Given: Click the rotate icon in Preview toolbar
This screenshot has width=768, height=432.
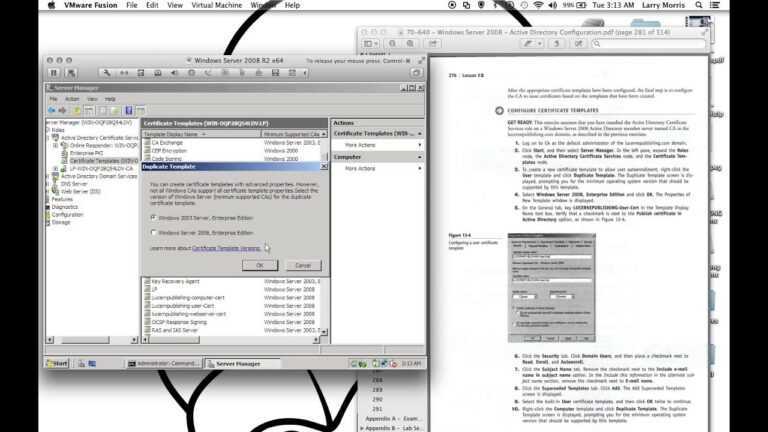Looking at the screenshot, I should point(556,44).
